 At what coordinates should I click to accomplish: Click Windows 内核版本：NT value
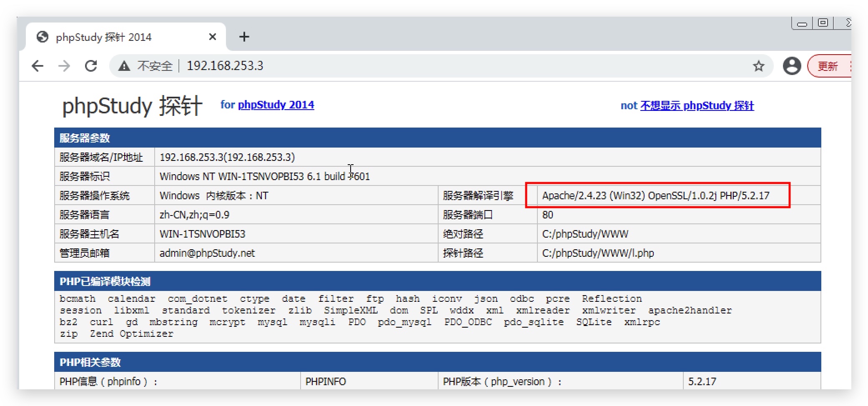point(214,195)
